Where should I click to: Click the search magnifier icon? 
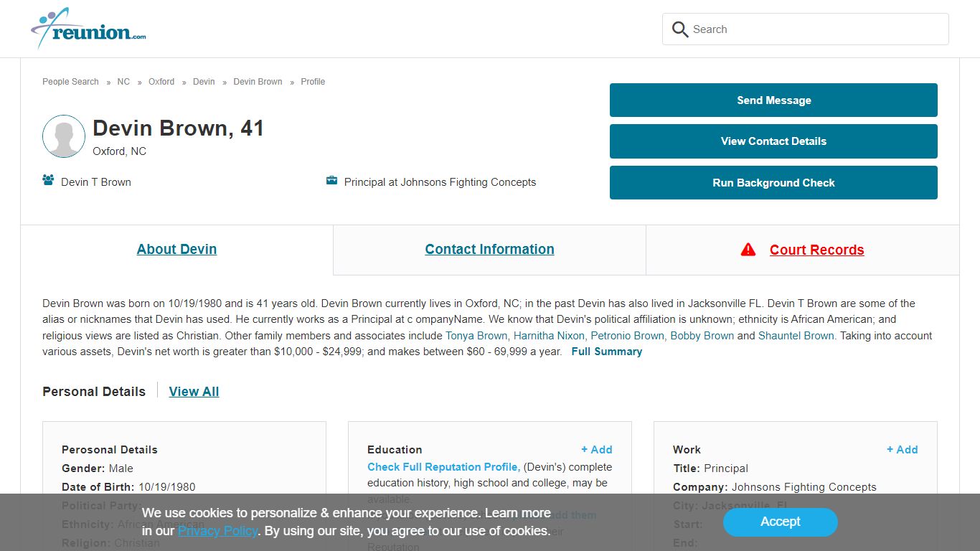[x=679, y=29]
